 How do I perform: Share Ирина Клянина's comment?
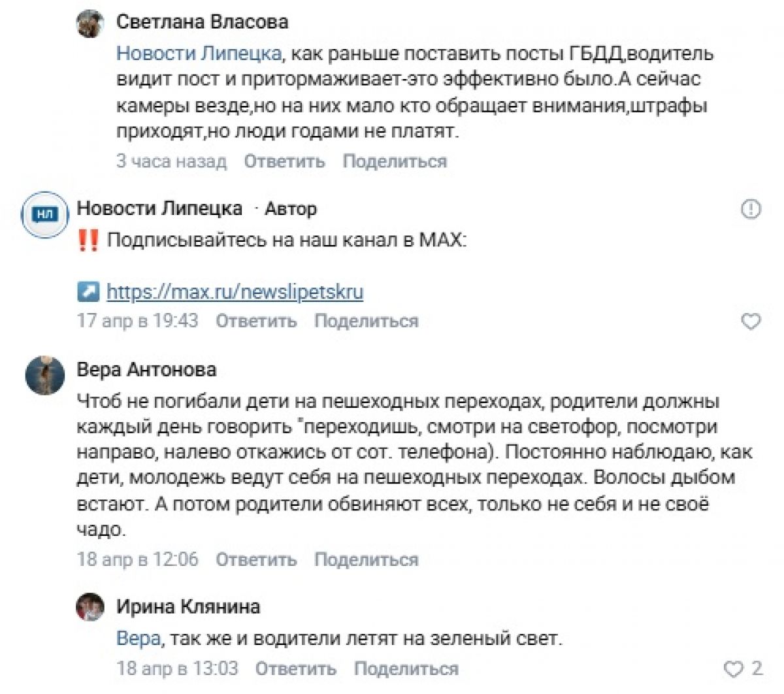tap(406, 669)
